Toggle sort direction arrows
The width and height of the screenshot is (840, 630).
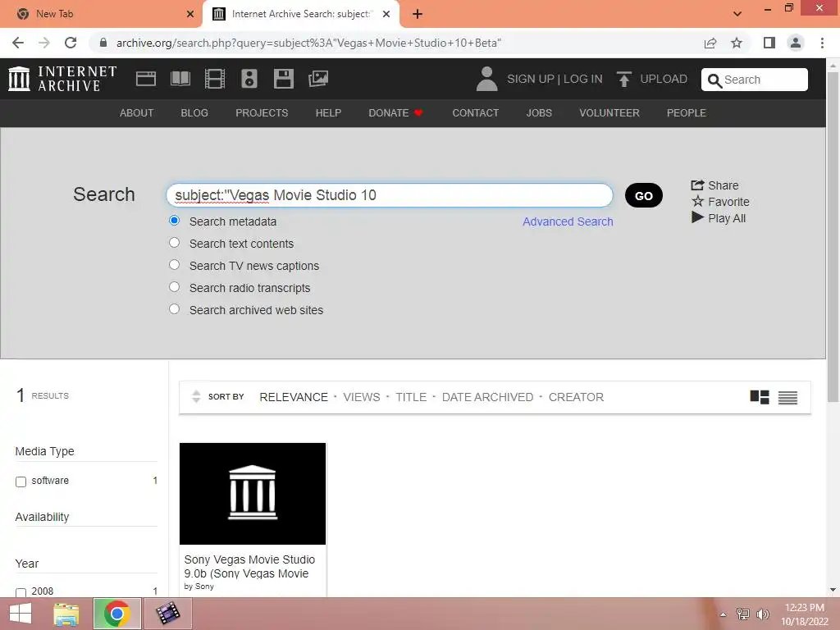(x=196, y=396)
